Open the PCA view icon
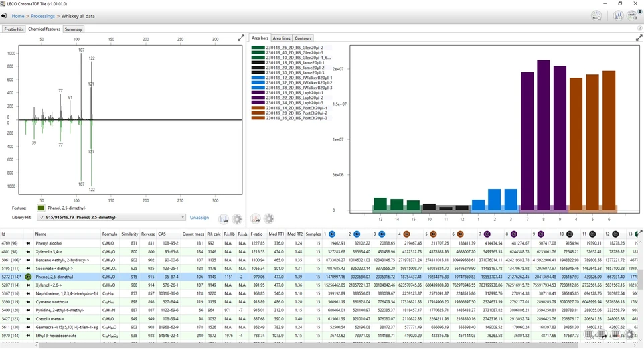The width and height of the screenshot is (644, 349). [596, 16]
